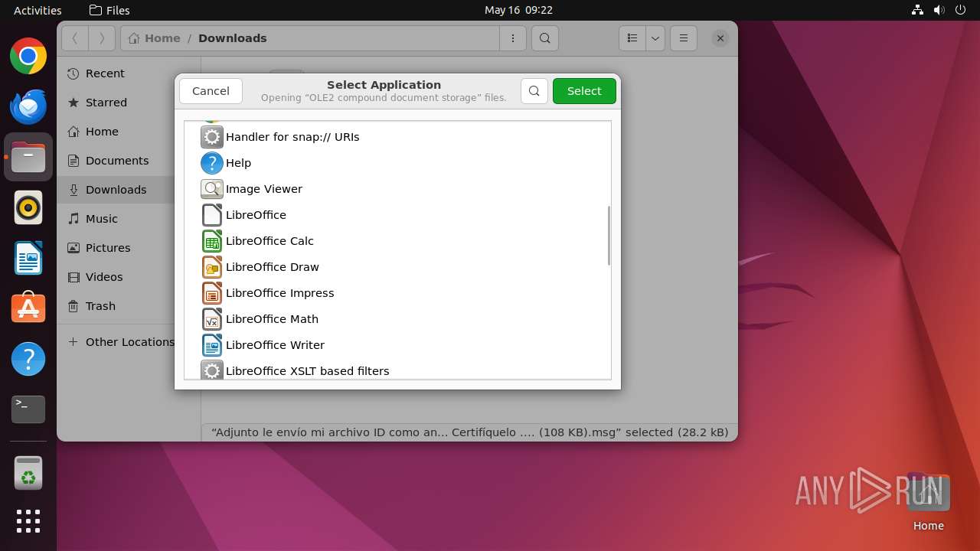Screen dimensions: 980x551
Task: Select LibreOffice XSLT filters gear icon
Action: tap(212, 371)
